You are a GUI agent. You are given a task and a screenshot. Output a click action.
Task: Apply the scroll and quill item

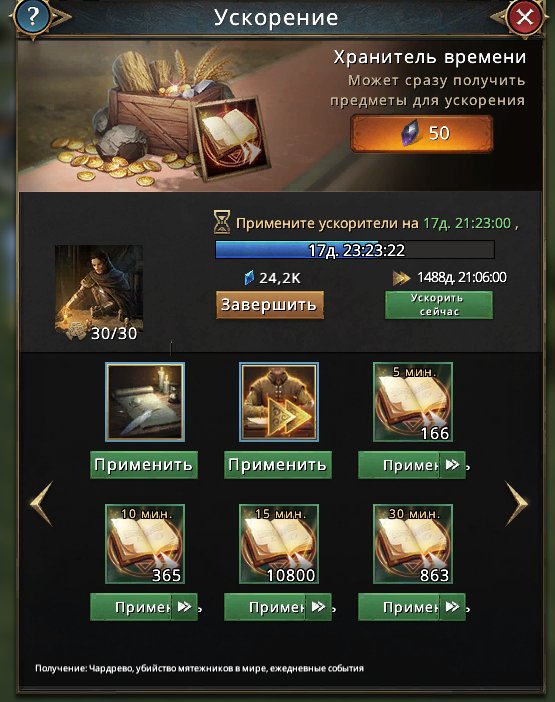144,465
